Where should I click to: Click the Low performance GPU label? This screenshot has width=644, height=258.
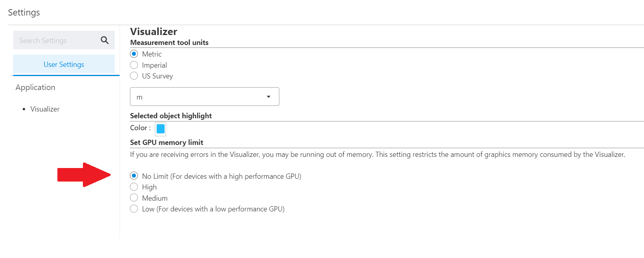point(213,209)
